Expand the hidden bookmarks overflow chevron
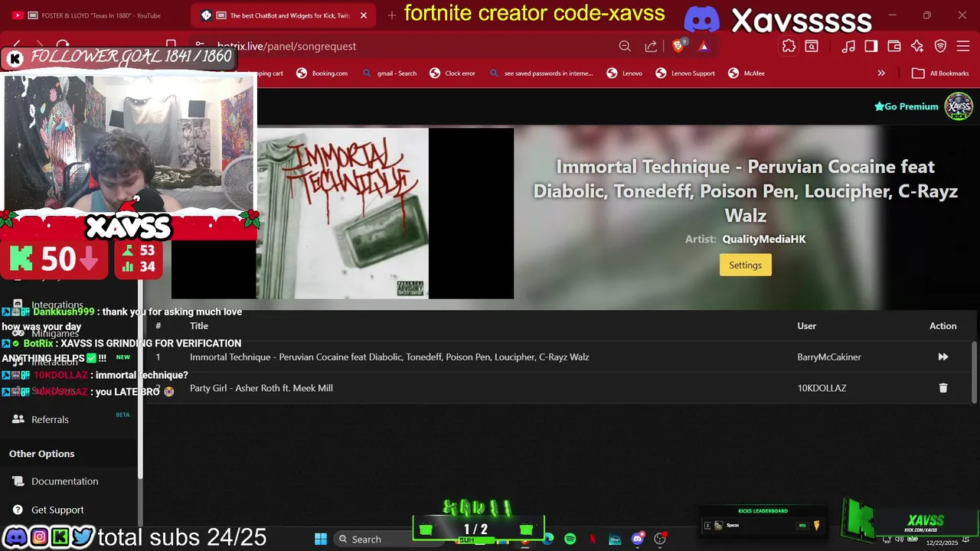 pos(881,73)
